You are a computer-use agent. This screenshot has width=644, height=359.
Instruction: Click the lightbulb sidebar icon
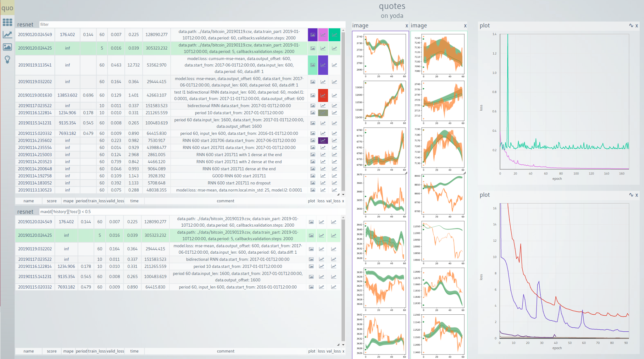point(7,59)
